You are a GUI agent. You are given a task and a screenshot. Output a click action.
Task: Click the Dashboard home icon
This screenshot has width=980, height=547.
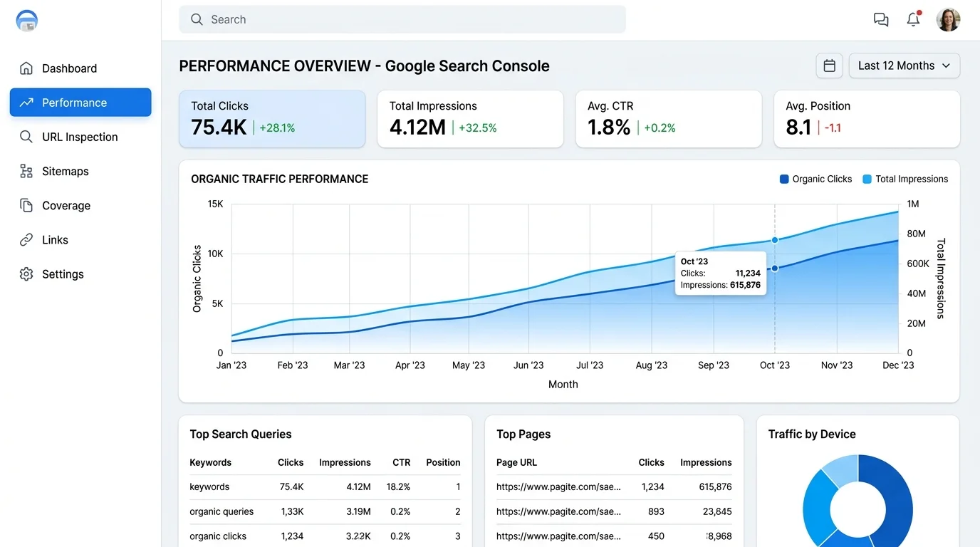tap(26, 68)
